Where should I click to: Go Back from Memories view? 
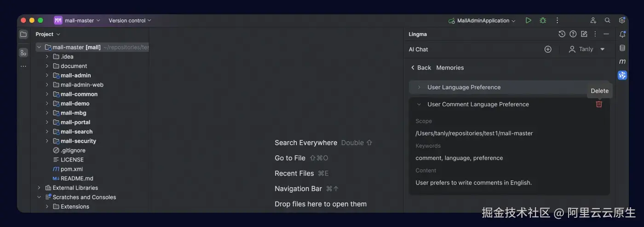tap(420, 68)
